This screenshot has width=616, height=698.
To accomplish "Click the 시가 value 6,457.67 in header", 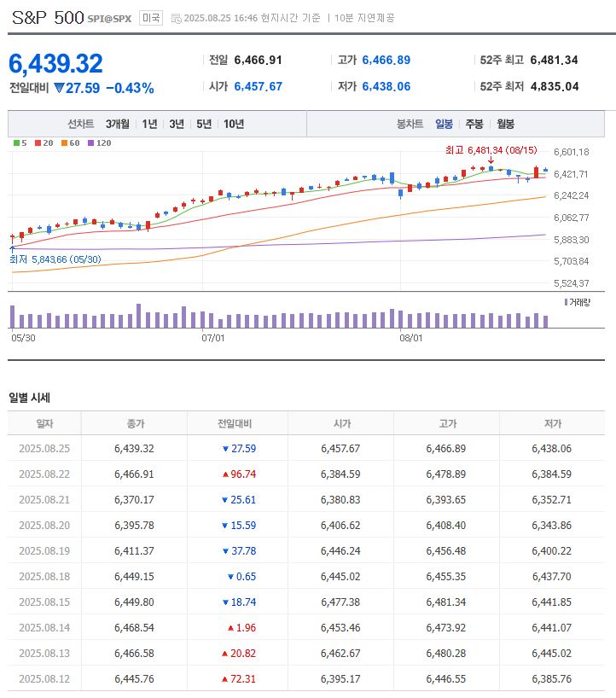I will pyautogui.click(x=259, y=86).
